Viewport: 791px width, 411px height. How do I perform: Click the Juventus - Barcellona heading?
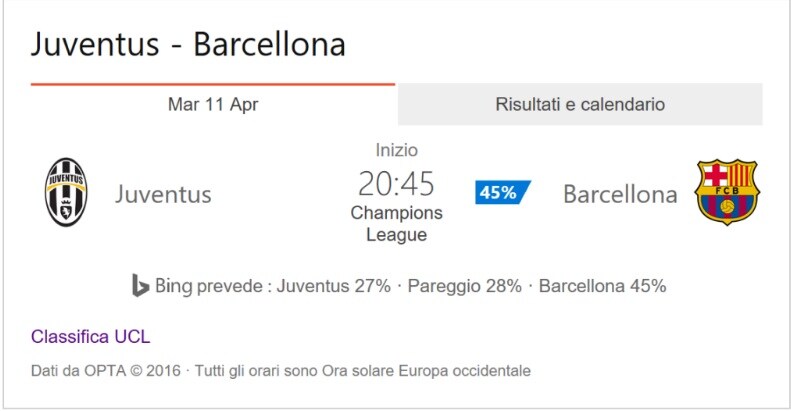(x=188, y=44)
